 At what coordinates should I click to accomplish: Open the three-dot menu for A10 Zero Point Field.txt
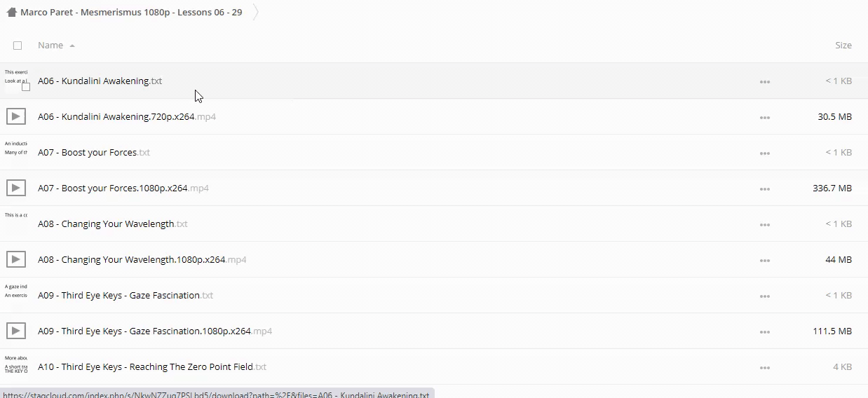764,368
